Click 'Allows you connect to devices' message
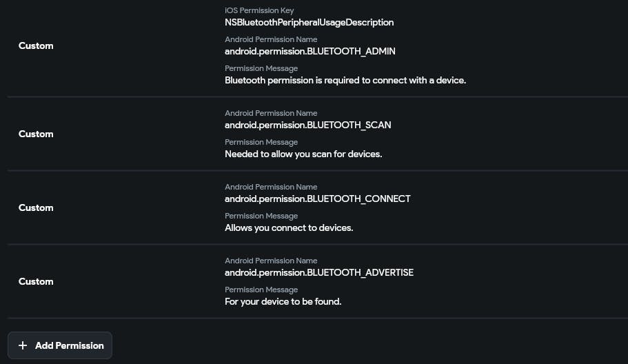The image size is (628, 364). [x=289, y=228]
